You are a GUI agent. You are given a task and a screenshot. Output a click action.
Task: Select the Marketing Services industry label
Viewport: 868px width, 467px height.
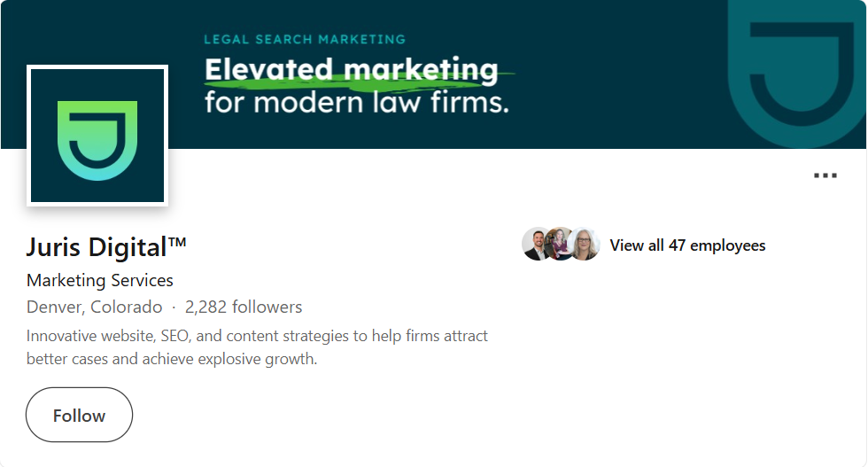(100, 280)
